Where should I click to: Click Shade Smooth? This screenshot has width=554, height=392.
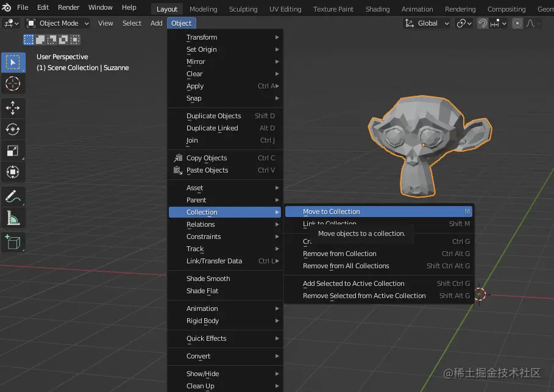(225, 279)
